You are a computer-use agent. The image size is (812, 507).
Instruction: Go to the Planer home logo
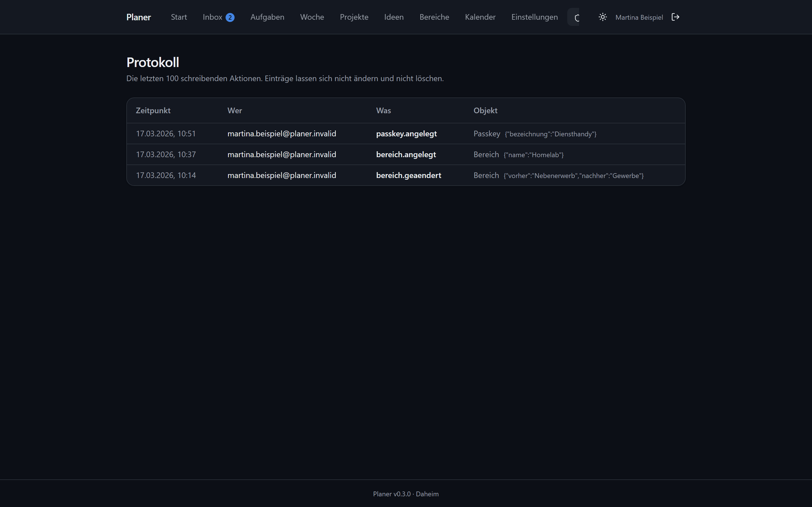139,17
